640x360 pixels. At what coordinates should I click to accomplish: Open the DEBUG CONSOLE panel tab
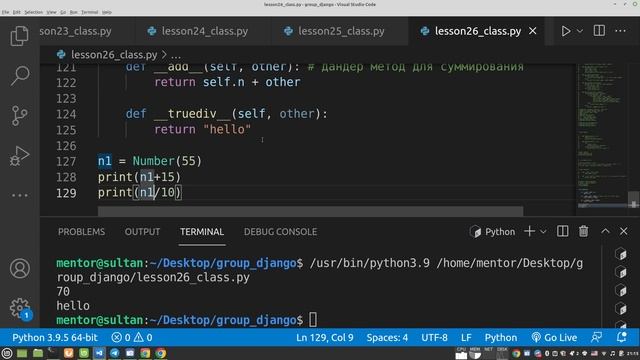(280, 232)
